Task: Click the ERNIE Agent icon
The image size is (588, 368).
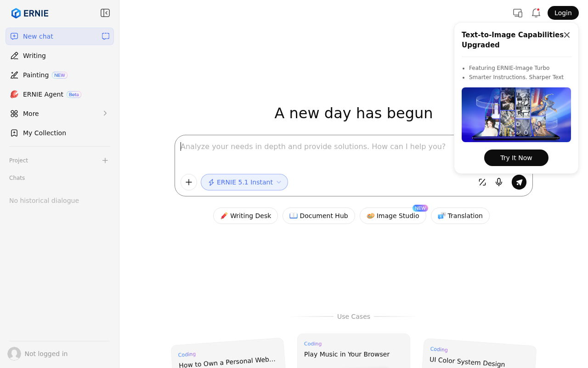Action: 14,94
